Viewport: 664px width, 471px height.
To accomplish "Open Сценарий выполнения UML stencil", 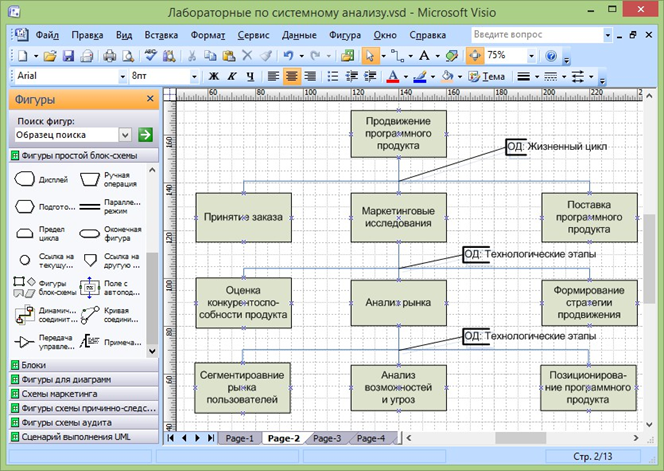I will 84,437.
